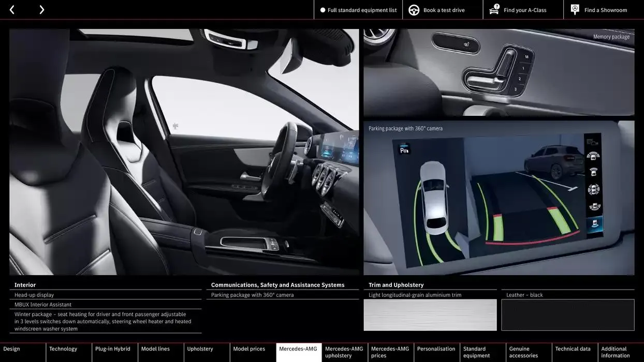Screen dimensions: 644x362
Task: Select the wide front camera view icon
Action: [x=594, y=156]
